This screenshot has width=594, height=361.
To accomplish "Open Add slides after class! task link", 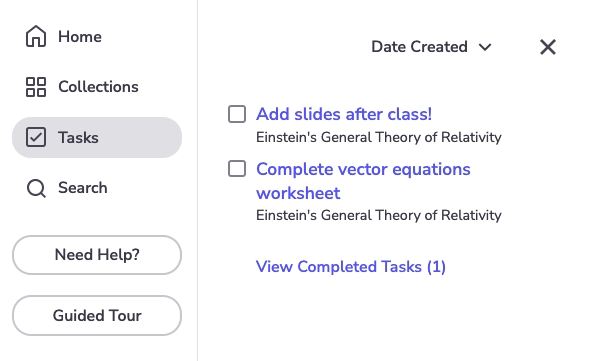I will (x=344, y=114).
